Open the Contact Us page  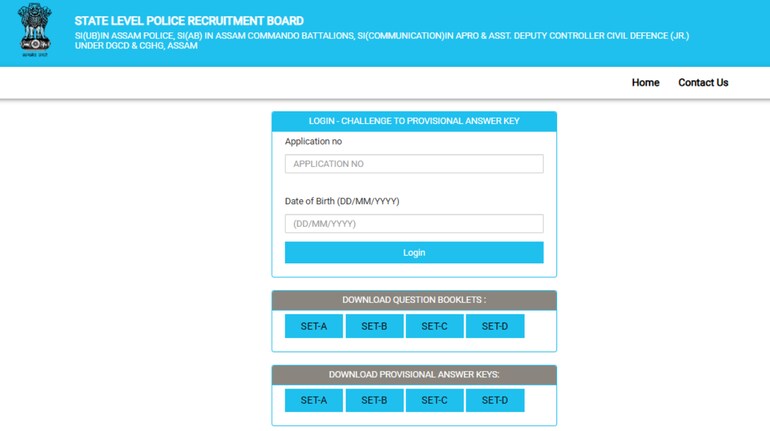pyautogui.click(x=703, y=83)
